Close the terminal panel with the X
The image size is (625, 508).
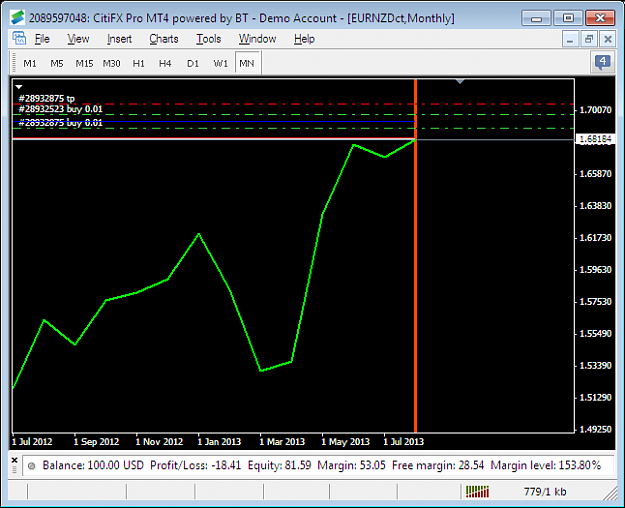15,461
